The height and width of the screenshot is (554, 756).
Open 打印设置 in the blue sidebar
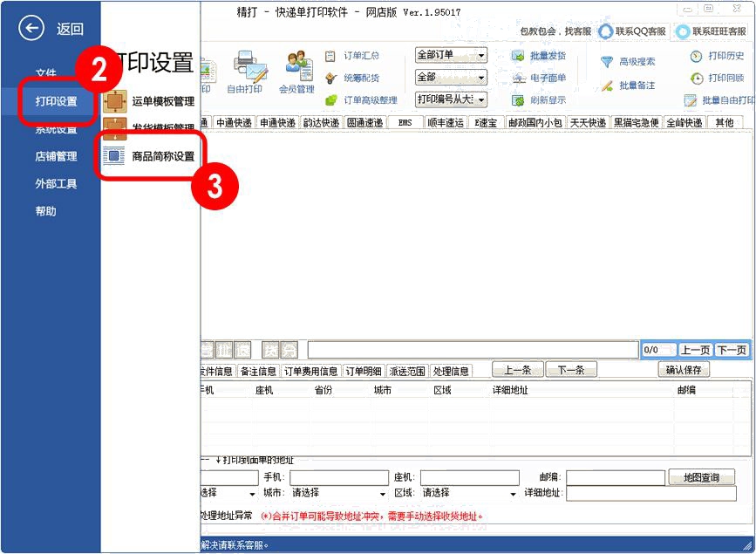[56, 101]
